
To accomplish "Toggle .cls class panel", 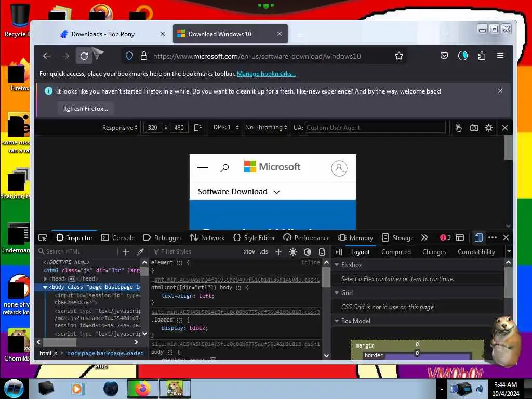I will (264, 251).
